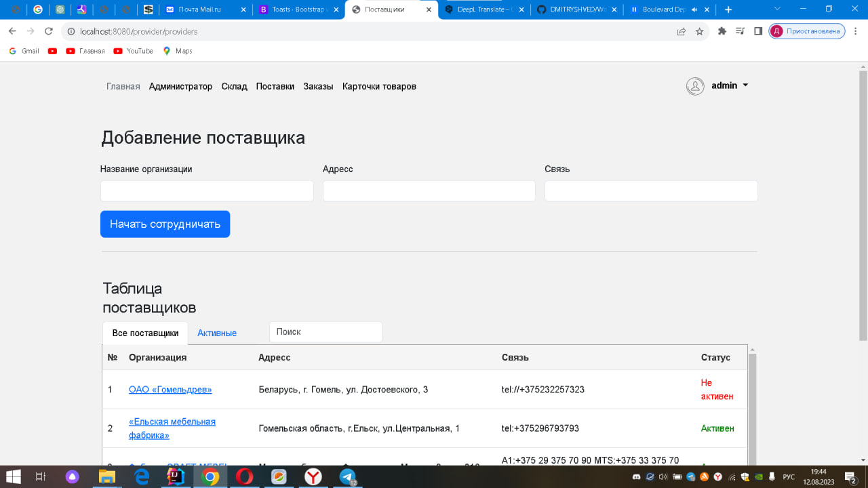Open the ОАО «Гомельдрев» supplier link
Image resolution: width=868 pixels, height=488 pixels.
pyautogui.click(x=171, y=390)
